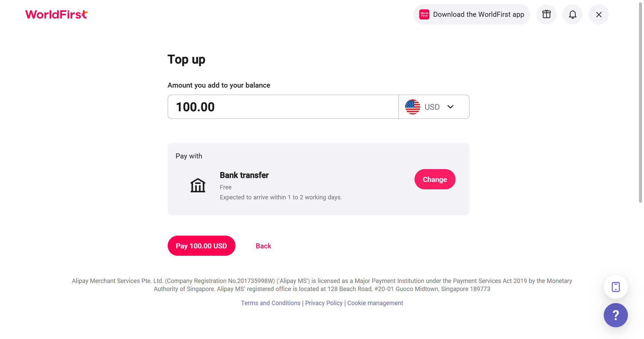Click the page vertical scrollbar
Screen dimensions: 644x339
pos(640,102)
